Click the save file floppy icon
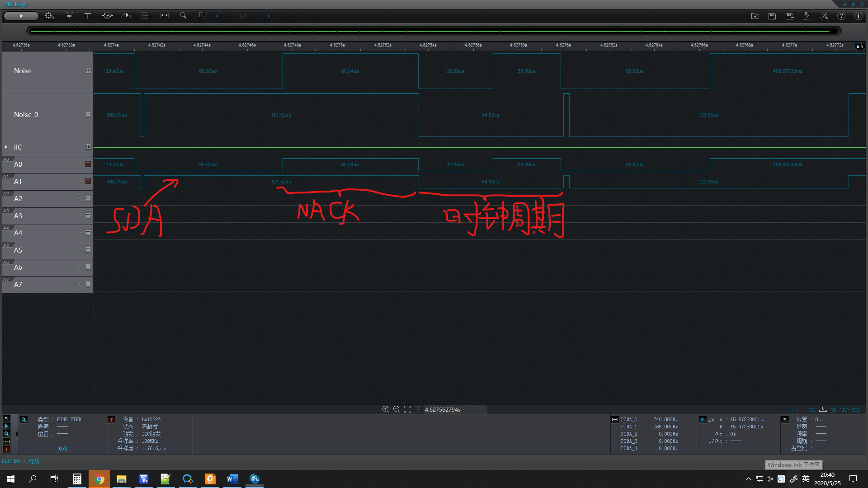Screen dimensions: 868x488 tap(772, 16)
